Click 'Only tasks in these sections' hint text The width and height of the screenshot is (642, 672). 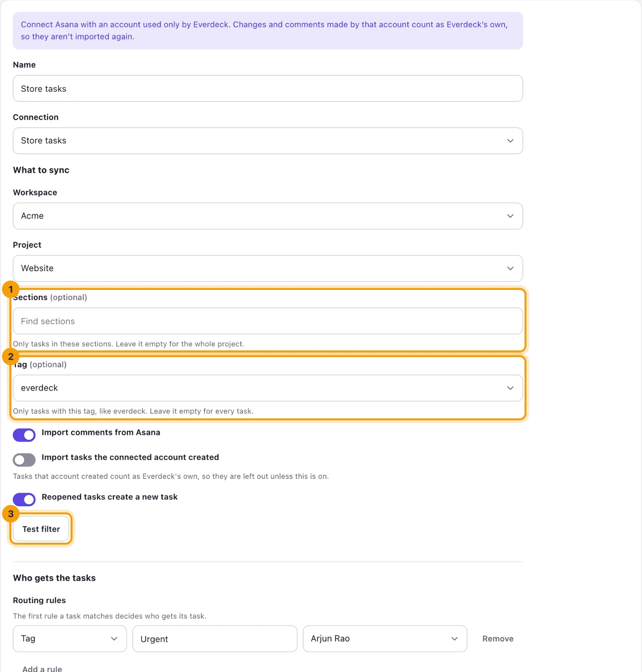coord(128,344)
